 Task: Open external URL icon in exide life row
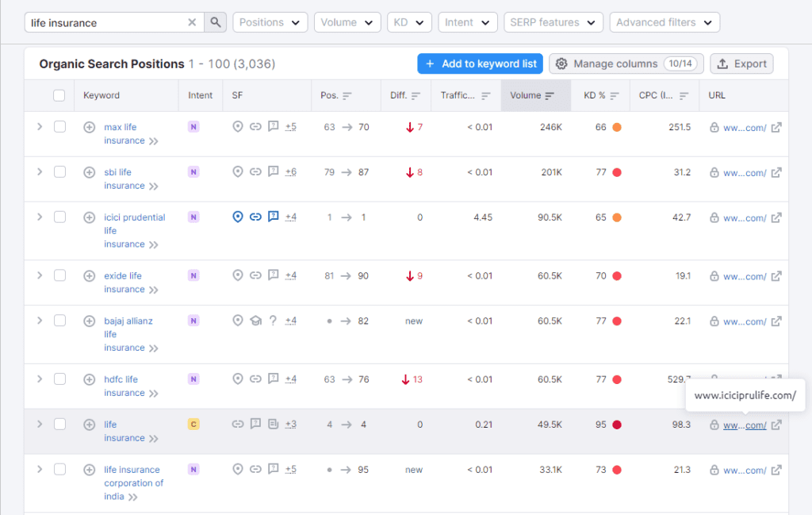click(776, 276)
